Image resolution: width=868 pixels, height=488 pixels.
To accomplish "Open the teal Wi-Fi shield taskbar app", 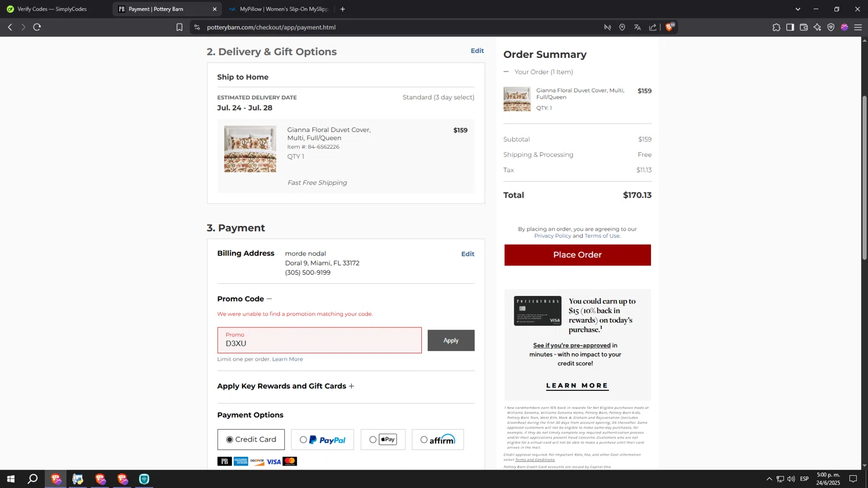I will tap(144, 479).
